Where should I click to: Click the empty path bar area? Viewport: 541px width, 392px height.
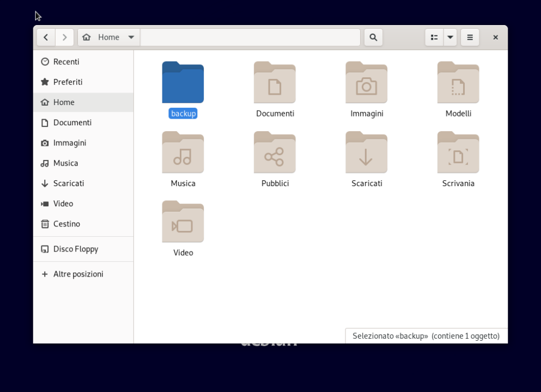pos(250,38)
